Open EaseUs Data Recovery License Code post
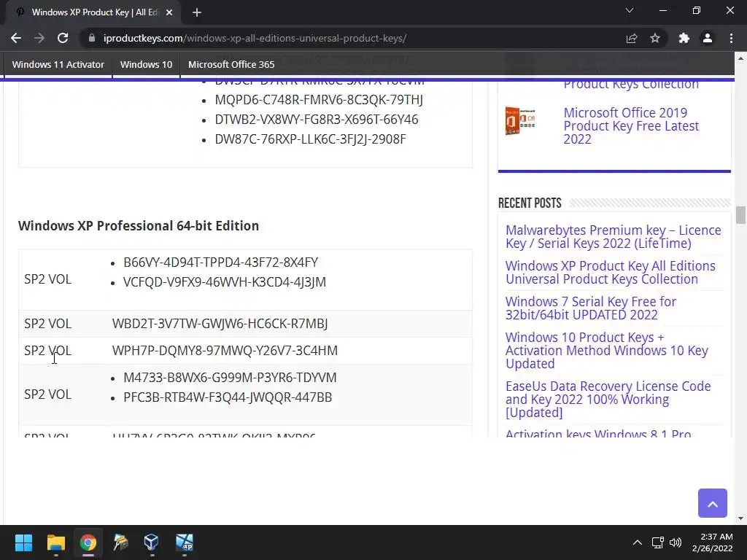Image resolution: width=747 pixels, height=560 pixels. (608, 399)
